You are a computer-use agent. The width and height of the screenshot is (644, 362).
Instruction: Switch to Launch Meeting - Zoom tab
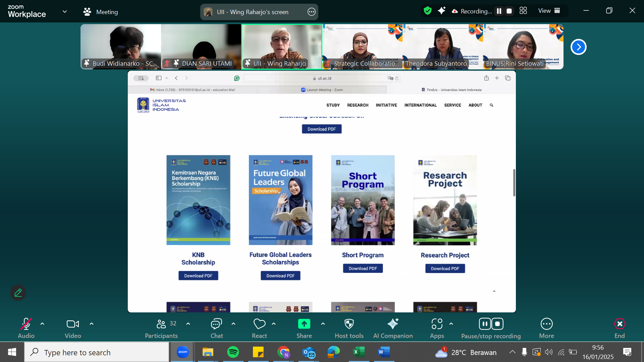click(x=322, y=90)
